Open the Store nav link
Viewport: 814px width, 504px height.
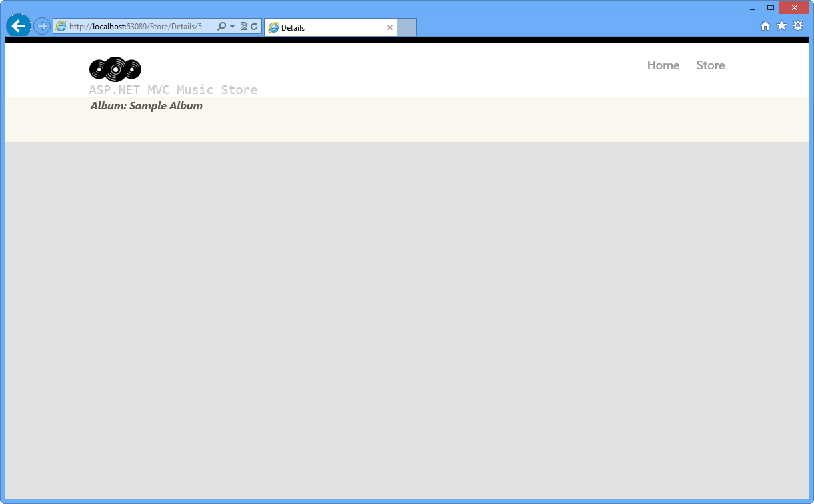[x=710, y=65]
